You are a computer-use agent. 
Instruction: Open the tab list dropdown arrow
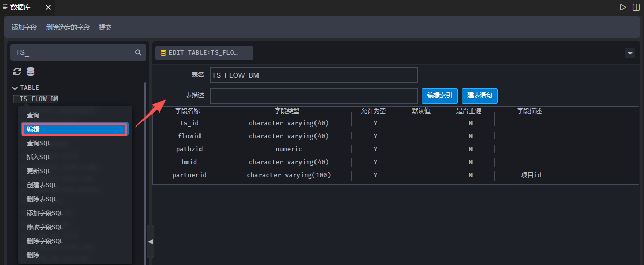click(x=630, y=53)
